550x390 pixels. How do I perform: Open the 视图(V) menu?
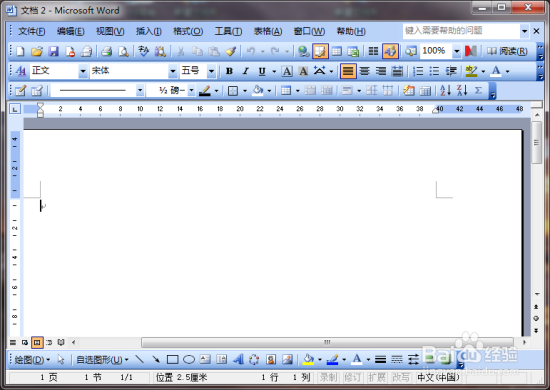tap(110, 32)
